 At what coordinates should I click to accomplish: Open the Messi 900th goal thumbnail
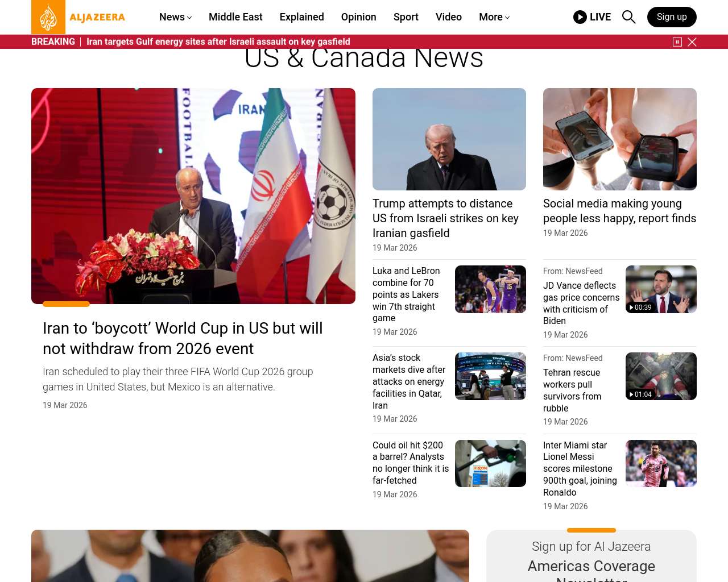click(x=660, y=463)
